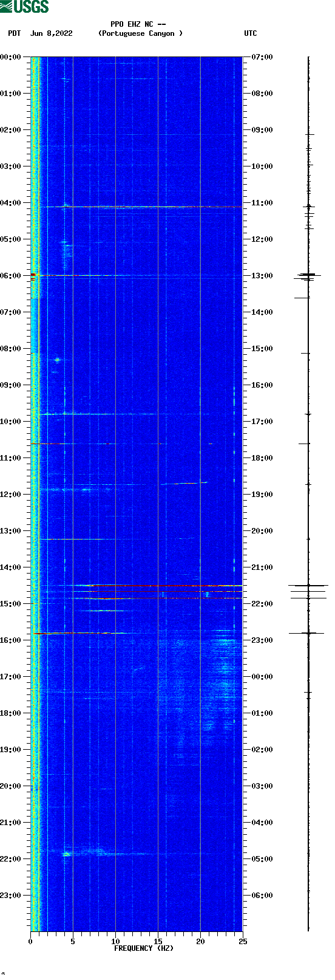Click the seismogram spike near 23:00 UTC
335x980 pixels.
[x=307, y=633]
